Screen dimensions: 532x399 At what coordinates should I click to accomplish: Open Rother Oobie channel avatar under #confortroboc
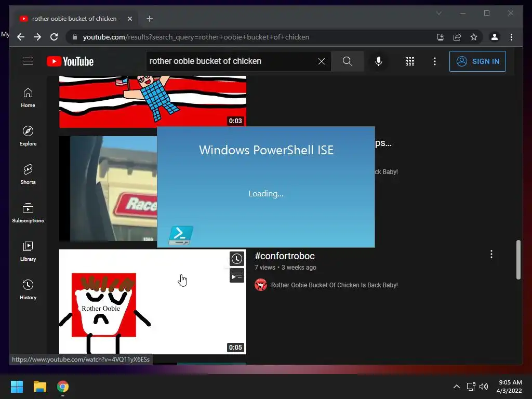[x=261, y=285]
